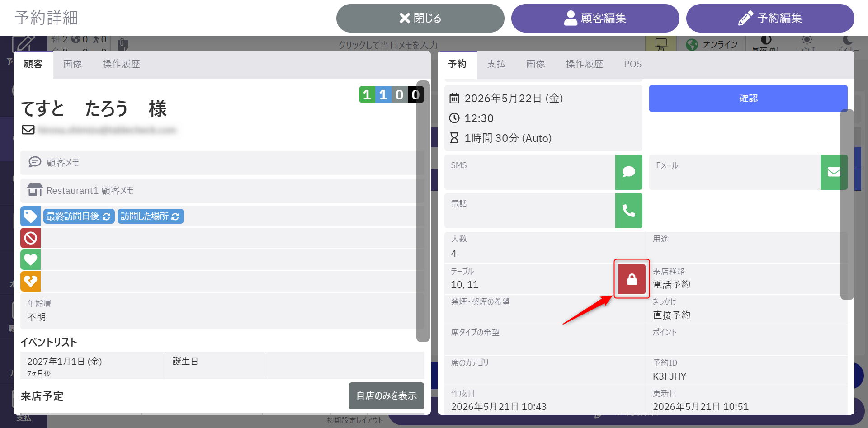Screen dimensions: 868x428
Task: Click the 誕生日 event cell
Action: click(215, 365)
